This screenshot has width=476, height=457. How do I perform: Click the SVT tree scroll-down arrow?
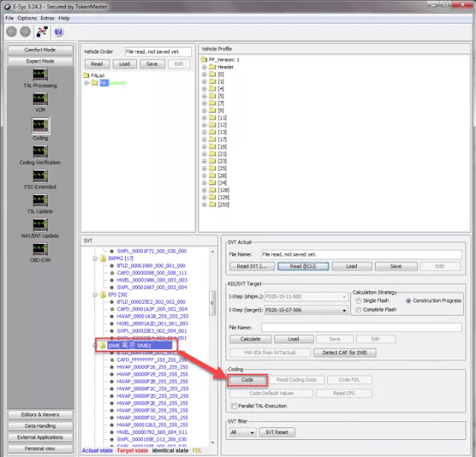pos(213,443)
